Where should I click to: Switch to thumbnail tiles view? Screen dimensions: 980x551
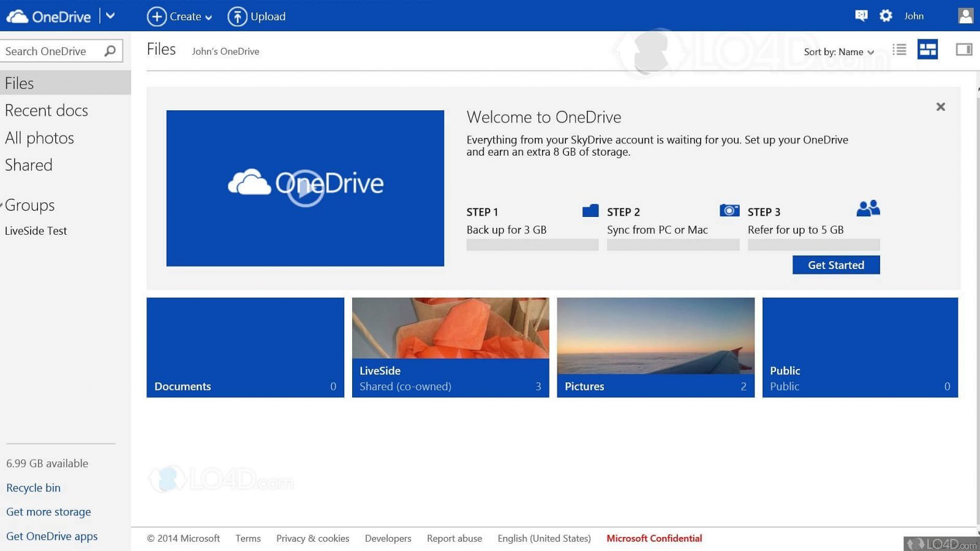pos(927,50)
